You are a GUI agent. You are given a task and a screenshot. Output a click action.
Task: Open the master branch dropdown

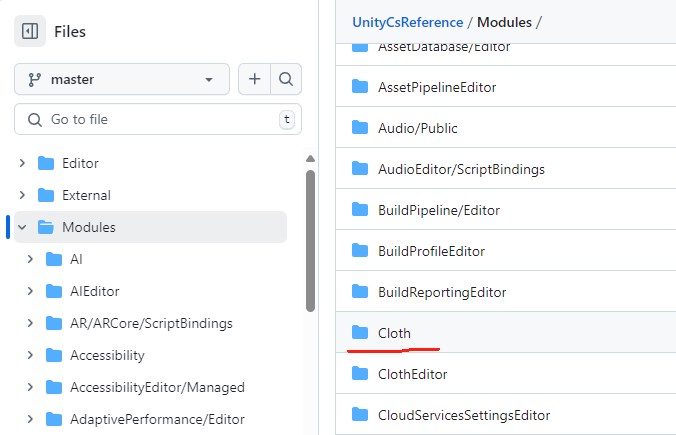tap(122, 79)
